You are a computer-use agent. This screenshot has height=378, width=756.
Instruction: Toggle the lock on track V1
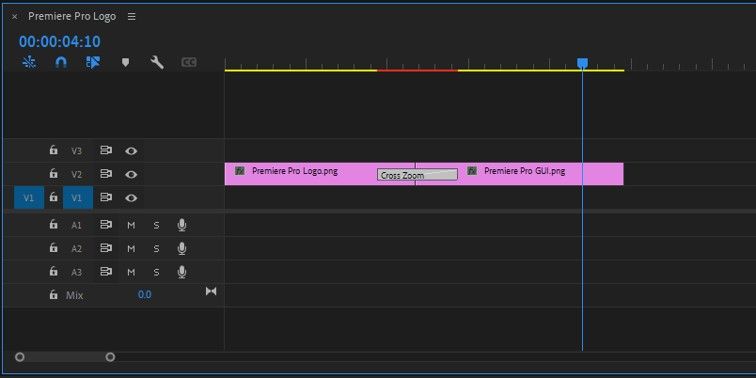coord(54,197)
